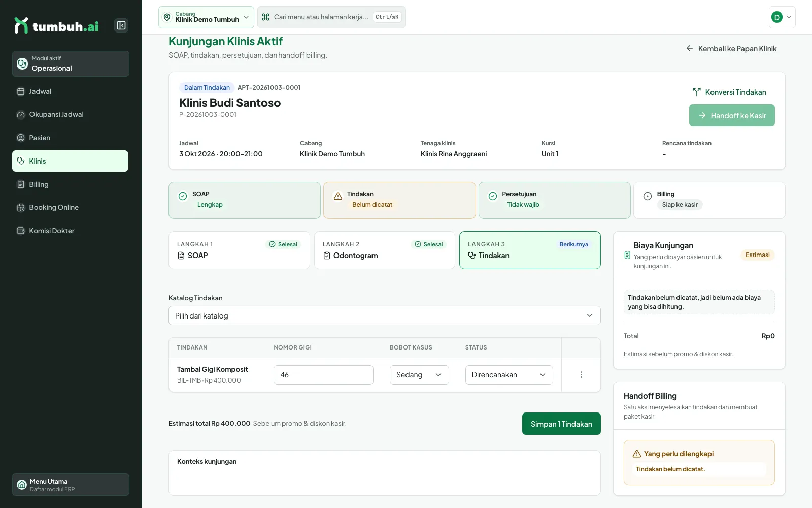Click the location pin icon in Cabang selector
The height and width of the screenshot is (508, 812).
click(x=167, y=17)
